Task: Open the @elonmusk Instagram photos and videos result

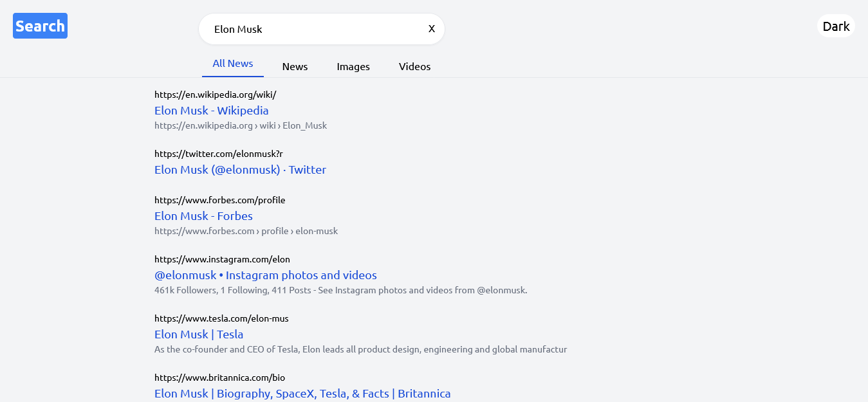Action: (x=266, y=275)
